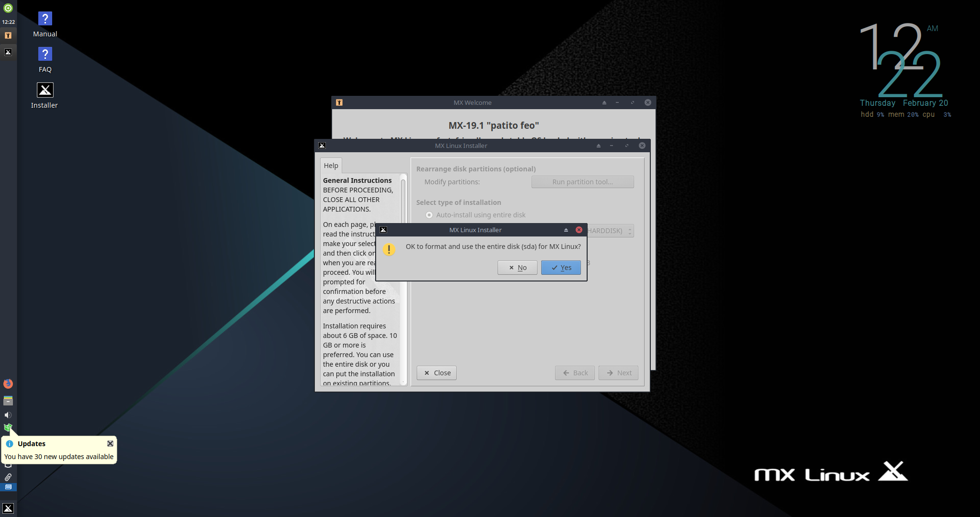The width and height of the screenshot is (980, 517).
Task: Click the Close button in installer window
Action: tap(436, 373)
